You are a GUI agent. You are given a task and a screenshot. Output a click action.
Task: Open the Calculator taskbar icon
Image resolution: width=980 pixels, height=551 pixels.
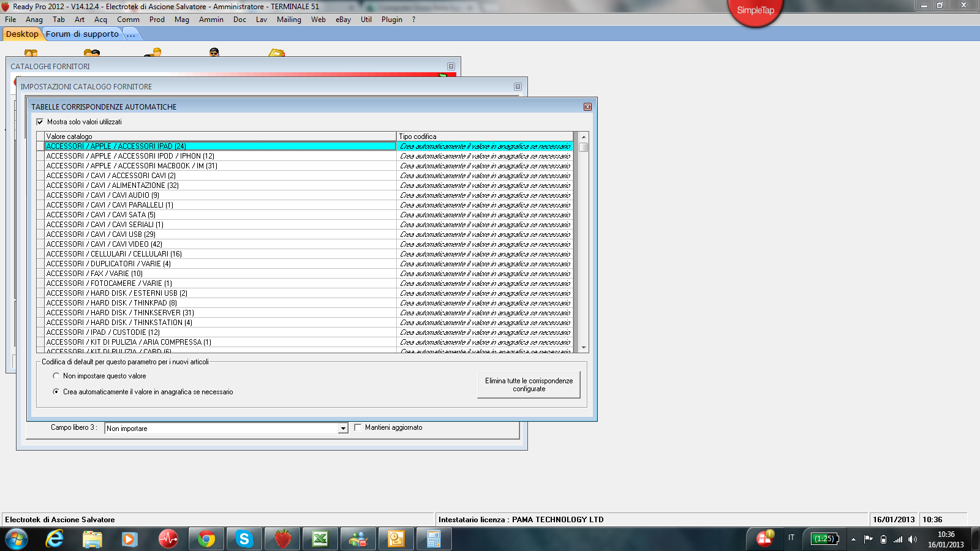434,539
